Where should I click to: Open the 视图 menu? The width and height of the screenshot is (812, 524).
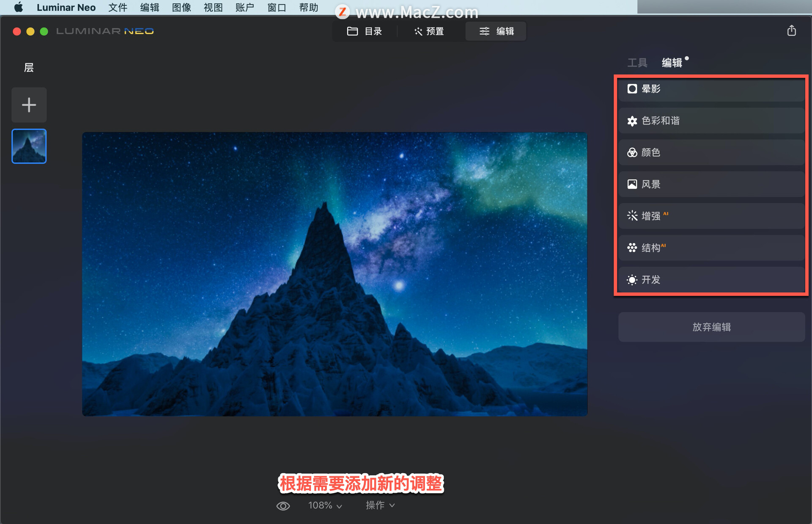(x=213, y=7)
